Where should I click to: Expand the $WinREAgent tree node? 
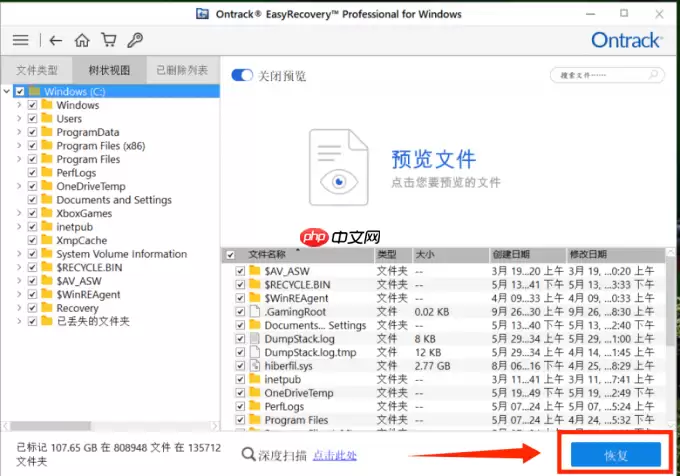[19, 294]
